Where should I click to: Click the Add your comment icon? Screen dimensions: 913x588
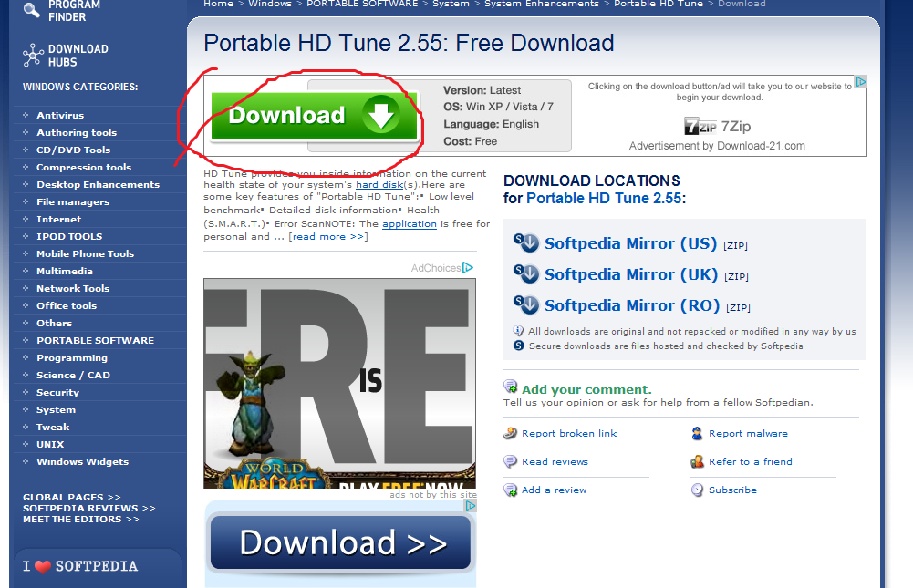(x=511, y=387)
